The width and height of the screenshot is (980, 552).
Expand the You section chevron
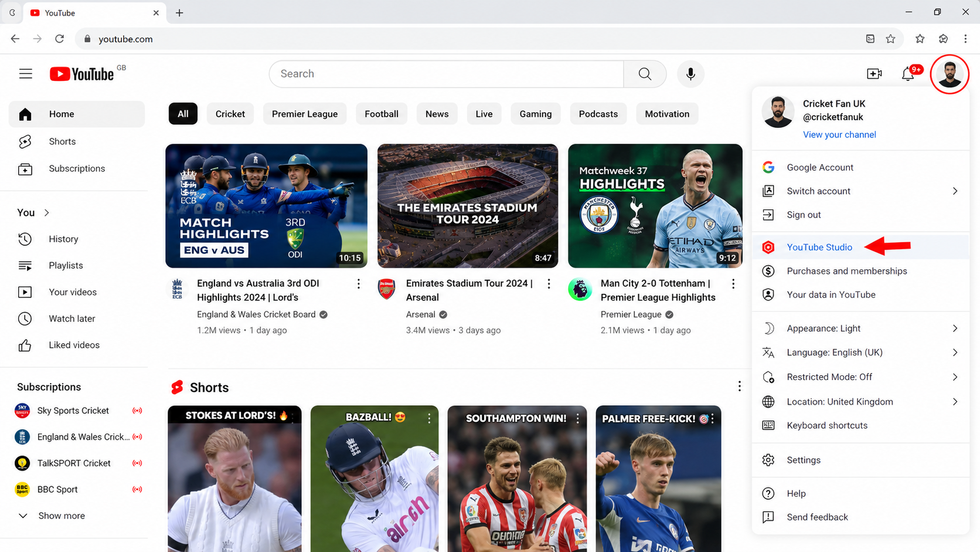(47, 213)
